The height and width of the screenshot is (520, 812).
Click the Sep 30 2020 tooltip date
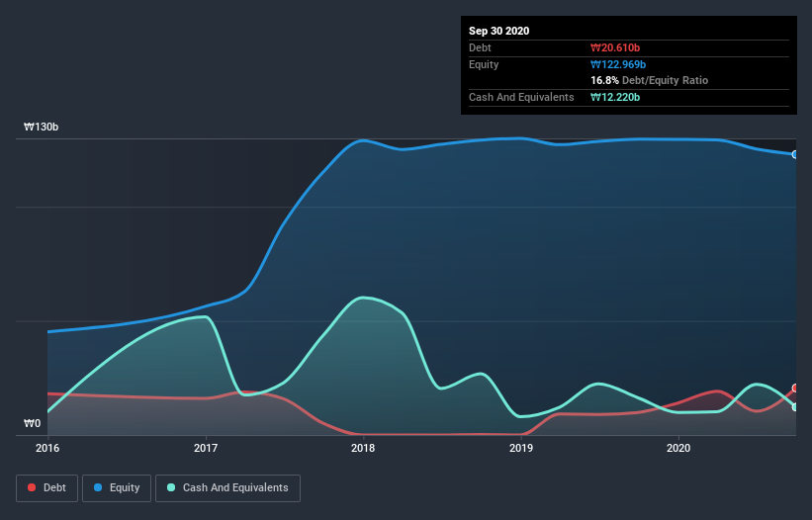coord(499,31)
